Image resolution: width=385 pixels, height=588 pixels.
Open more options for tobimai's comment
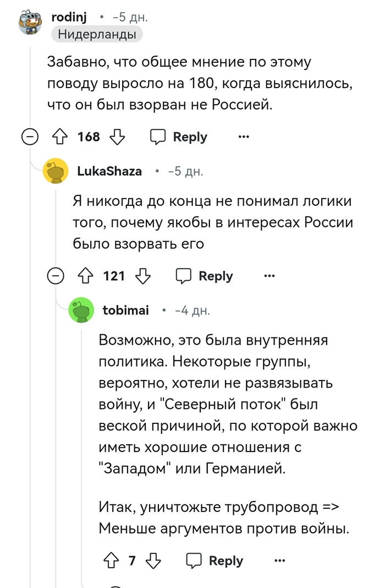point(279,560)
